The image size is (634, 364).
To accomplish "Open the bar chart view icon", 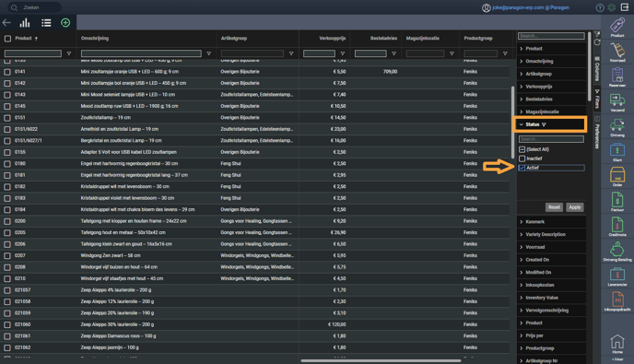I will click(x=25, y=23).
